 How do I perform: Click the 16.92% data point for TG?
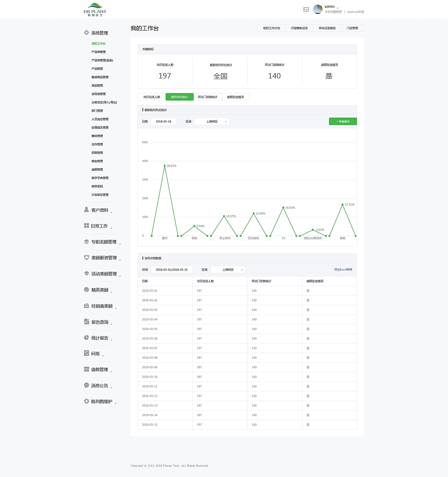[x=283, y=208]
